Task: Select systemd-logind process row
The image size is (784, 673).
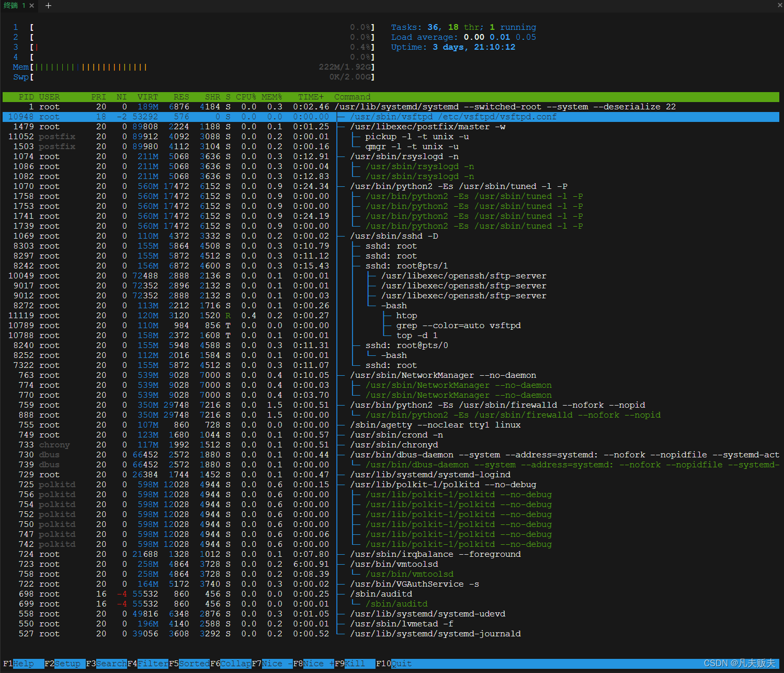Action: (x=391, y=475)
